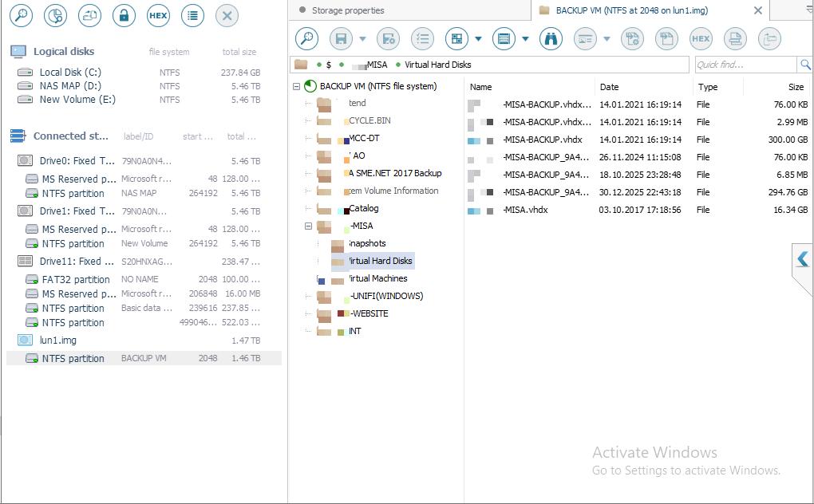Open the dropdown arrow beside the grid layout icon
The image size is (814, 504).
click(478, 38)
